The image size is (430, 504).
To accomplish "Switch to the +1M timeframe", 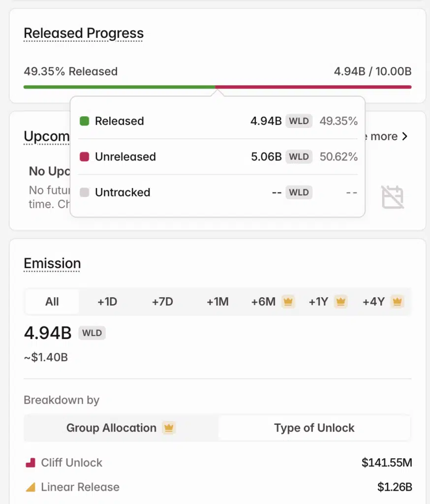I will click(217, 302).
